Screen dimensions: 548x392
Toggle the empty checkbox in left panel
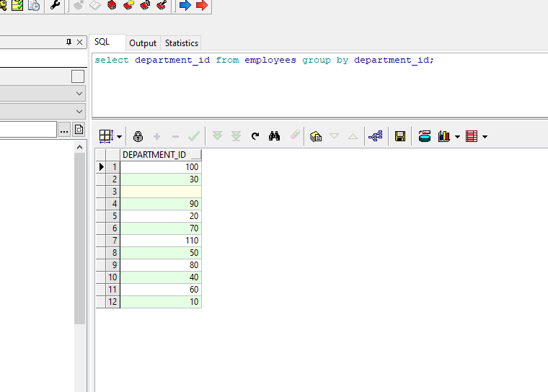[x=78, y=76]
